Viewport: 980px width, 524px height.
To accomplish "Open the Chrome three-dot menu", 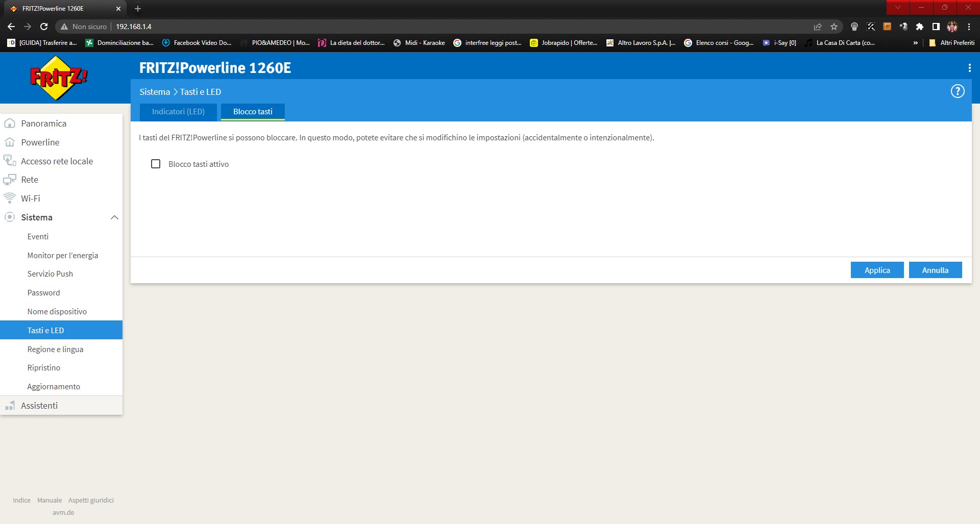I will [x=969, y=27].
